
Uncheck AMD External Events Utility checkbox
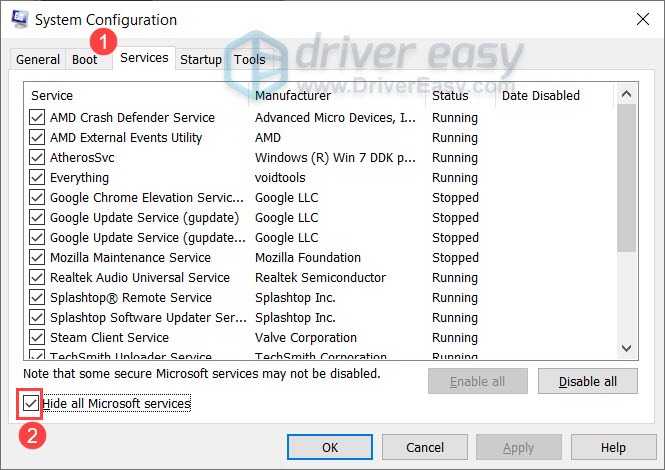(37, 137)
